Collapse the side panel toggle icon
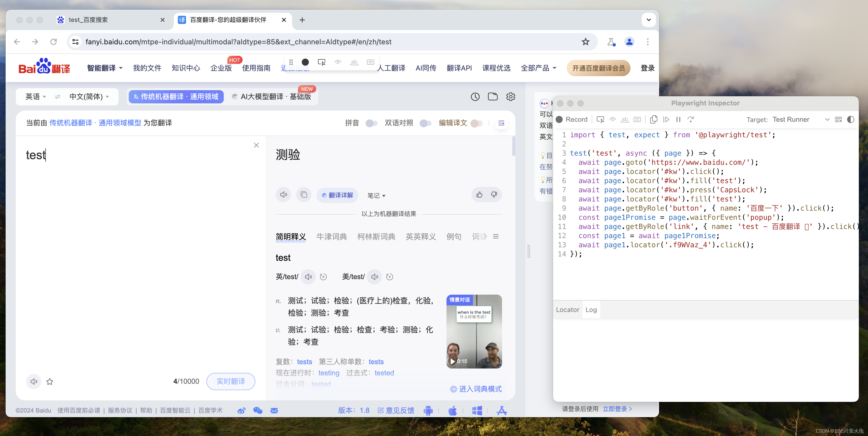Image resolution: width=868 pixels, height=436 pixels. coord(501,123)
